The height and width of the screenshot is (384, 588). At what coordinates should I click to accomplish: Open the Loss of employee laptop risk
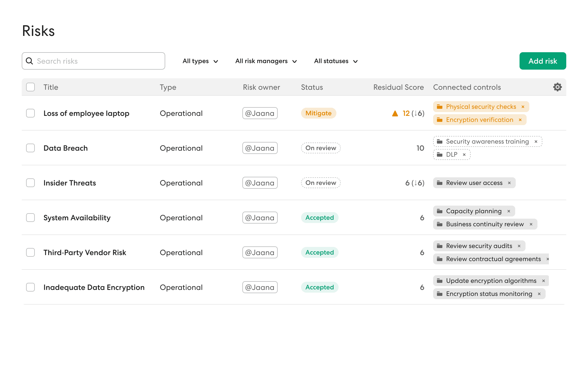(x=86, y=113)
